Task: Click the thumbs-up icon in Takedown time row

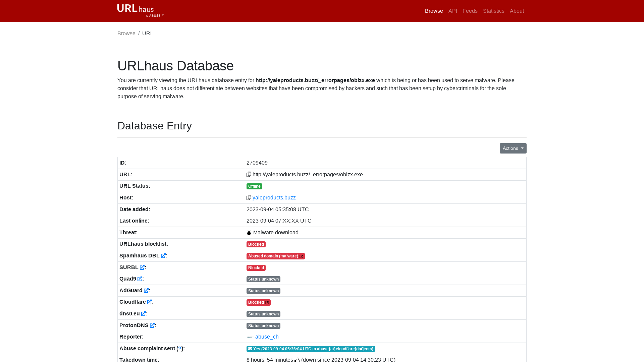Action: click(297, 360)
